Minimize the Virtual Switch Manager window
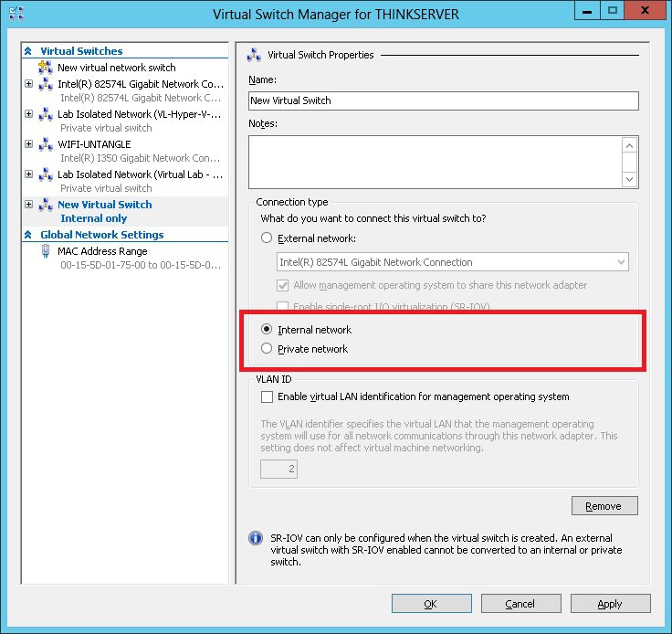The height and width of the screenshot is (634, 672). click(x=587, y=10)
